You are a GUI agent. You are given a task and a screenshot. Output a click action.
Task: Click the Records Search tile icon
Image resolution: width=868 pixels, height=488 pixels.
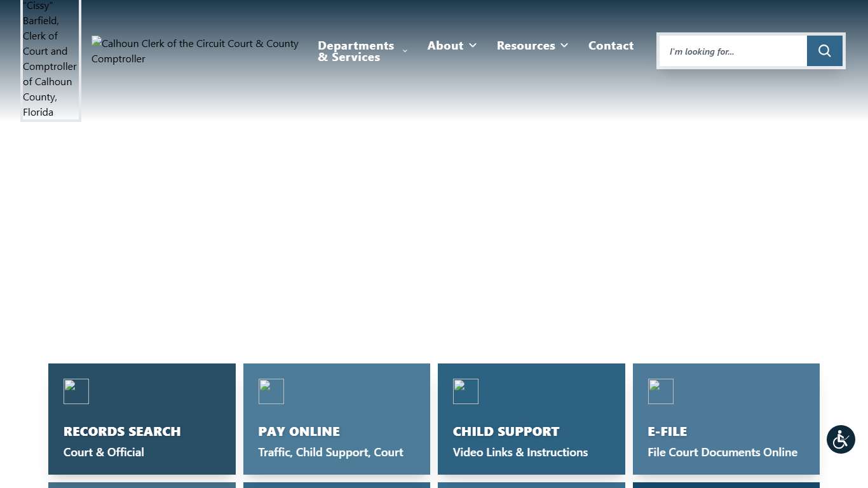click(76, 391)
